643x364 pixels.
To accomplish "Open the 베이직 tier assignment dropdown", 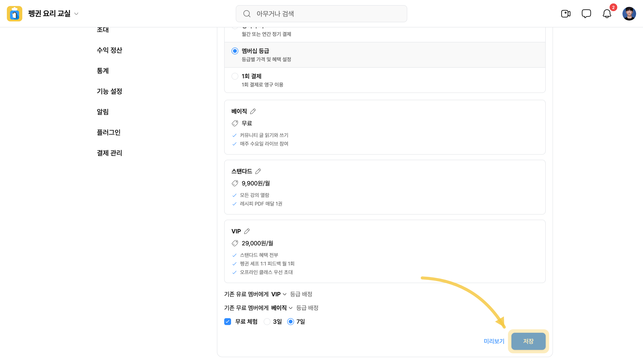I will coord(282,308).
